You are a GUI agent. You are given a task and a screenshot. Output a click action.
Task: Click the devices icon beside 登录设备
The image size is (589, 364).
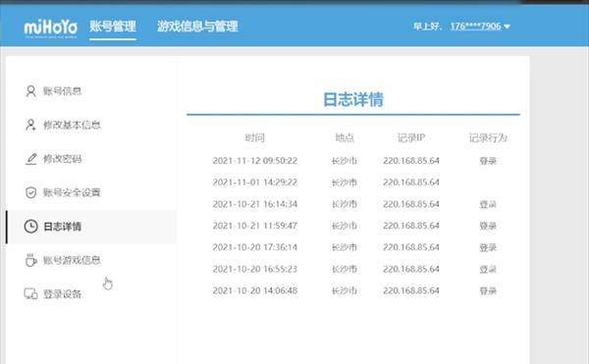[30, 293]
